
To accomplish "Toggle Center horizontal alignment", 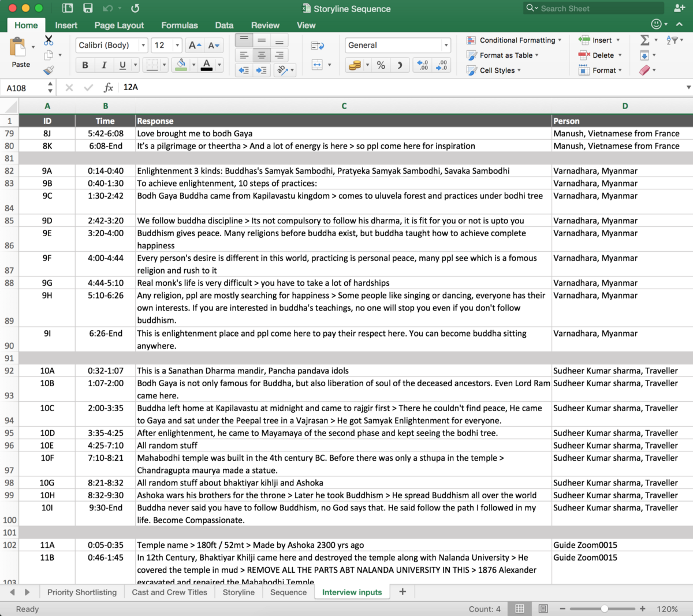I will [262, 55].
